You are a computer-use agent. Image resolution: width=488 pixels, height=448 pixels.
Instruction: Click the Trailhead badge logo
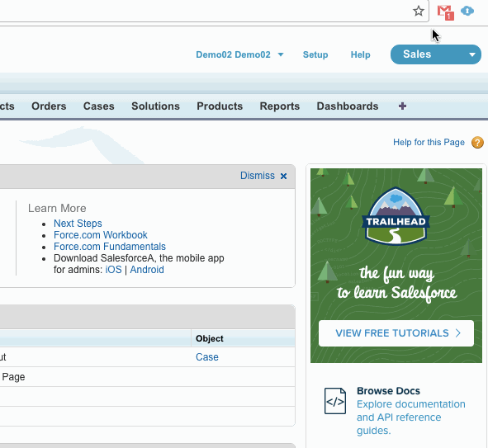click(396, 216)
